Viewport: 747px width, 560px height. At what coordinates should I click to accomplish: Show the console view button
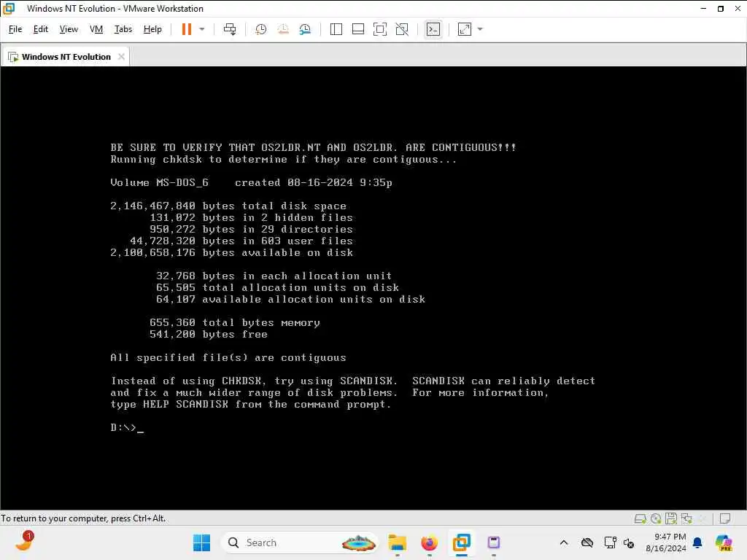pyautogui.click(x=433, y=29)
